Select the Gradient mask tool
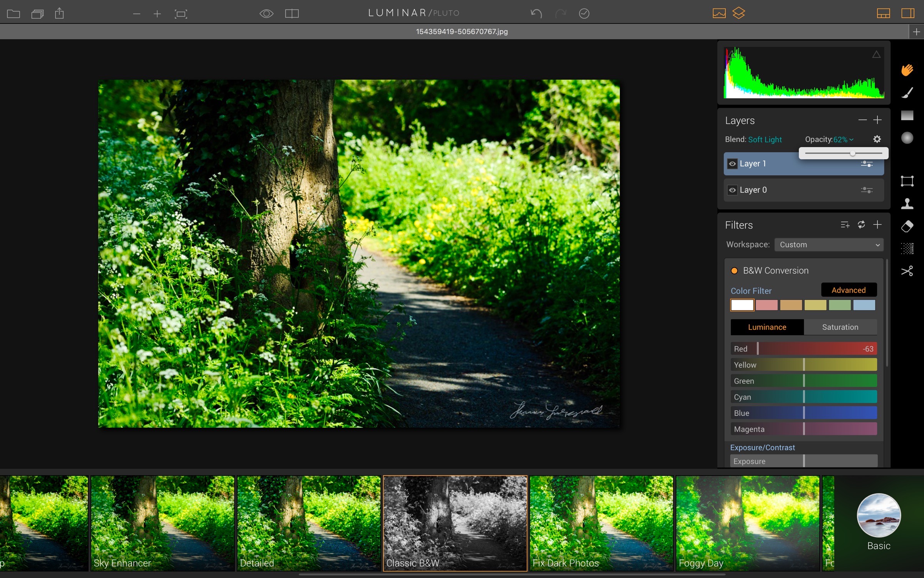 point(907,116)
